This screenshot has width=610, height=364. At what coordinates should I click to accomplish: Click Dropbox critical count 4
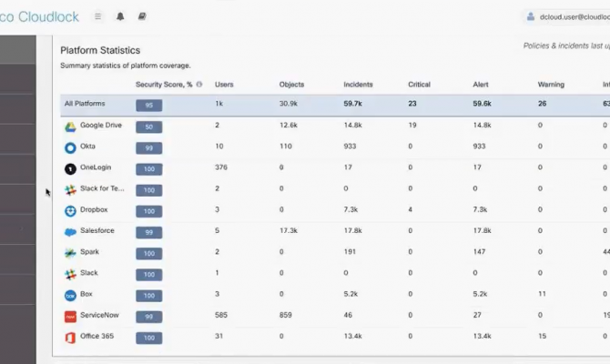tap(411, 209)
